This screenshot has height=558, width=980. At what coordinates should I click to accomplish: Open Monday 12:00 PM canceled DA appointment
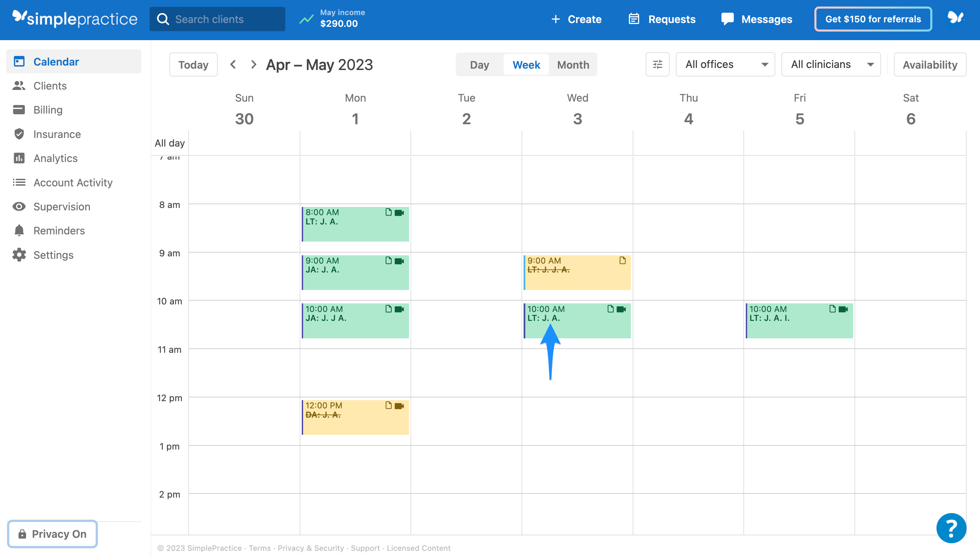click(x=355, y=417)
